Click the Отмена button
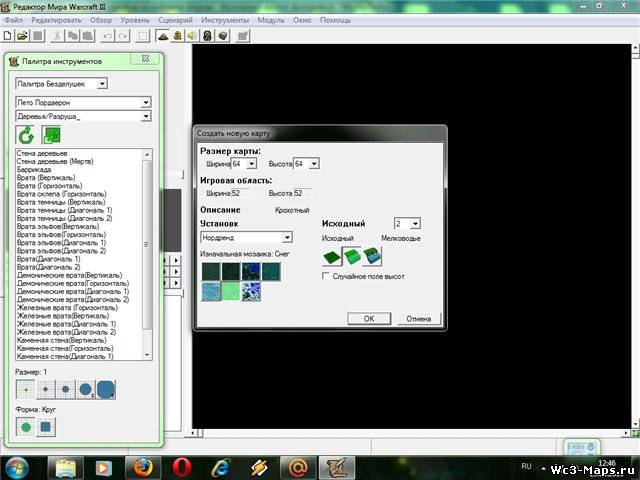The image size is (640, 480). [x=418, y=318]
